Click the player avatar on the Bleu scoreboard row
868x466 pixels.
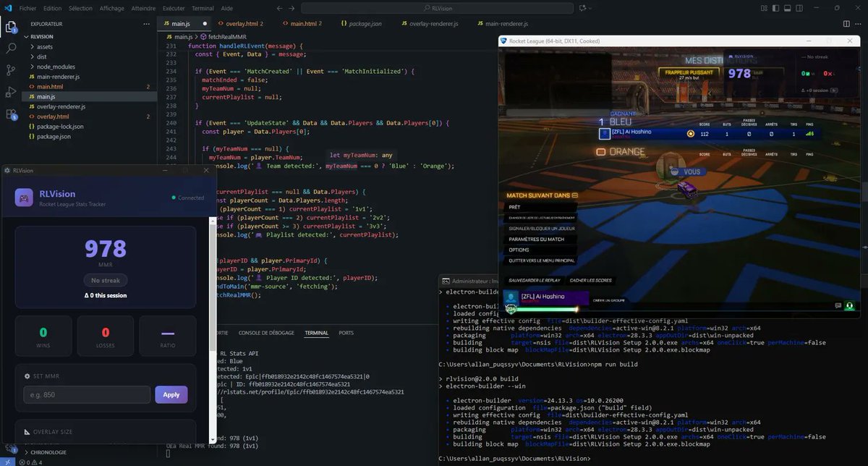click(605, 133)
